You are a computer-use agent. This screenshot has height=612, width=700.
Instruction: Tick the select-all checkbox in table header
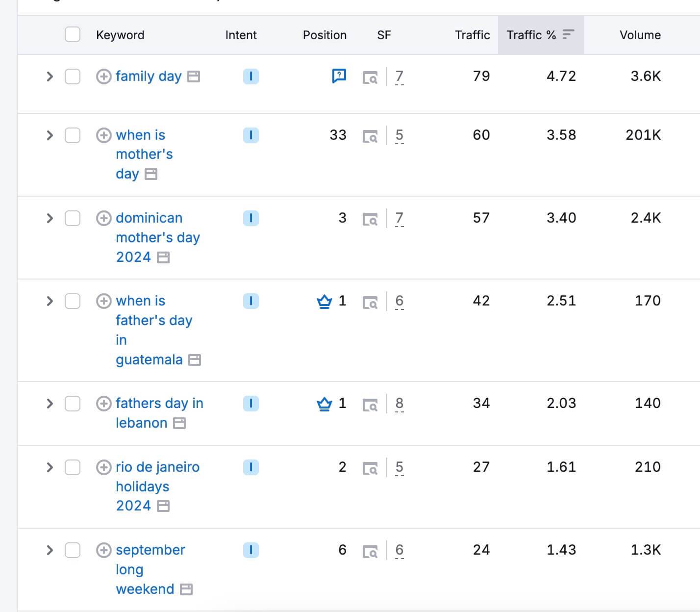[73, 35]
